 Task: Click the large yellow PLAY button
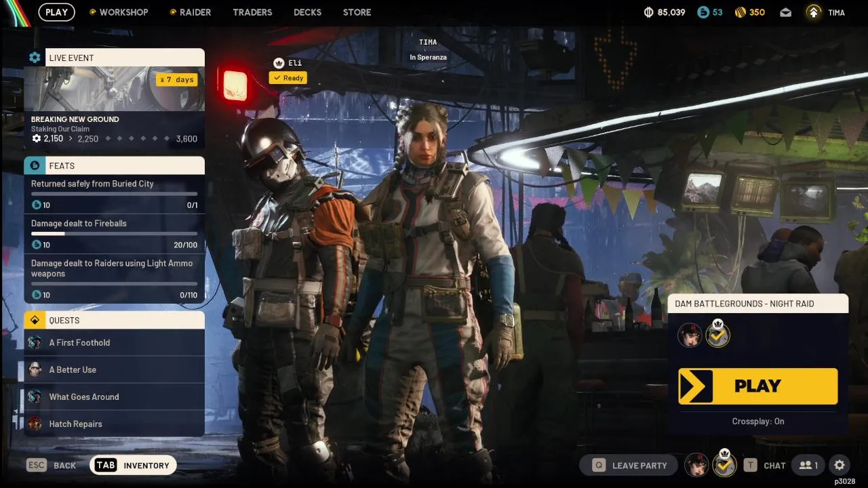[x=758, y=386]
